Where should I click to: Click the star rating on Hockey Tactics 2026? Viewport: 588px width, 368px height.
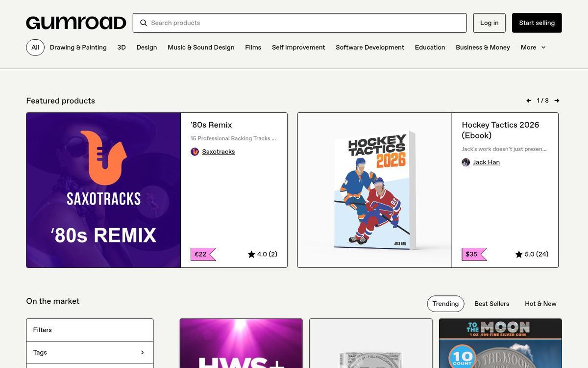[x=532, y=254]
